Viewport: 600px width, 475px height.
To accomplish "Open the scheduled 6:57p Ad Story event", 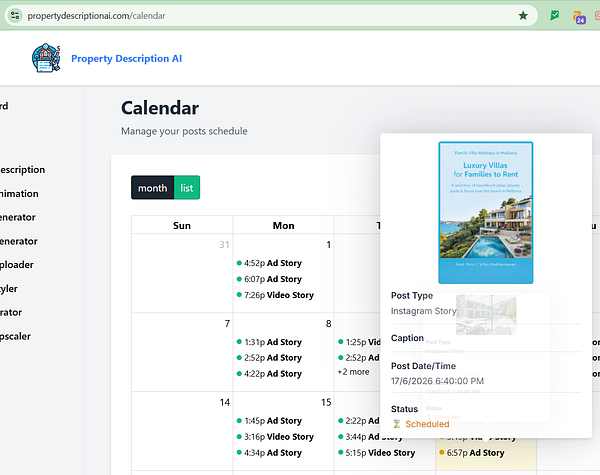I will point(472,453).
